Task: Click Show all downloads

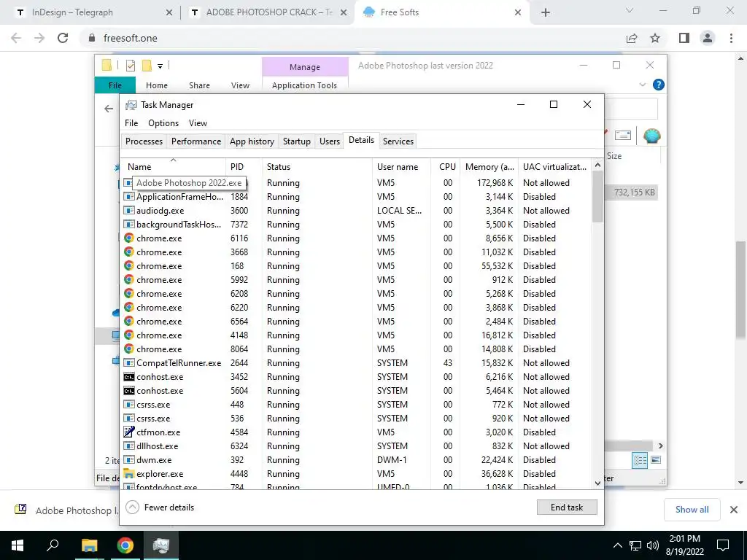Action: (692, 510)
